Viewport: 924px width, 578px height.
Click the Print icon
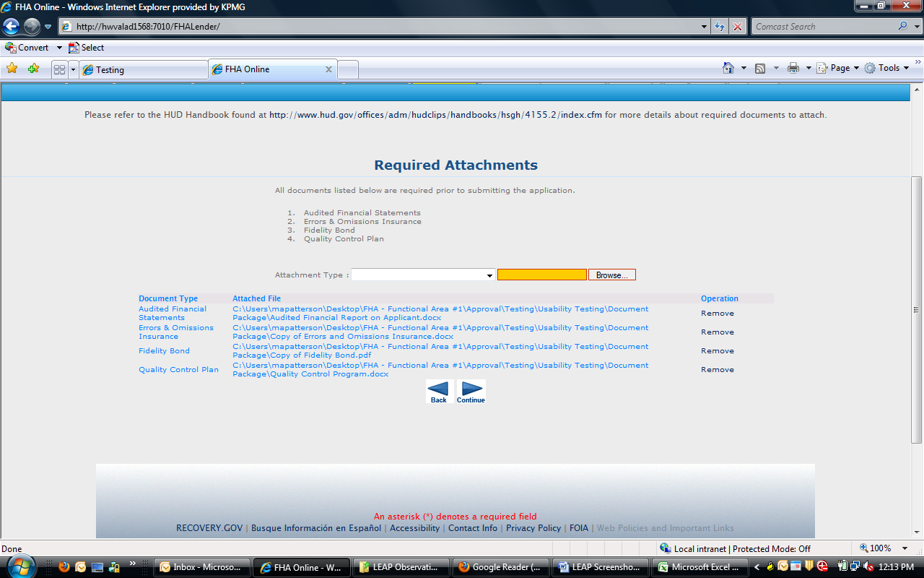click(x=793, y=68)
